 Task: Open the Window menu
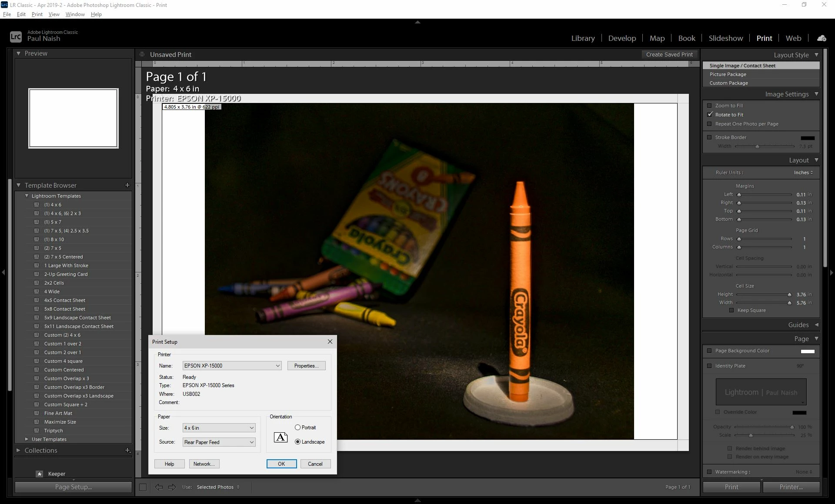pyautogui.click(x=75, y=14)
